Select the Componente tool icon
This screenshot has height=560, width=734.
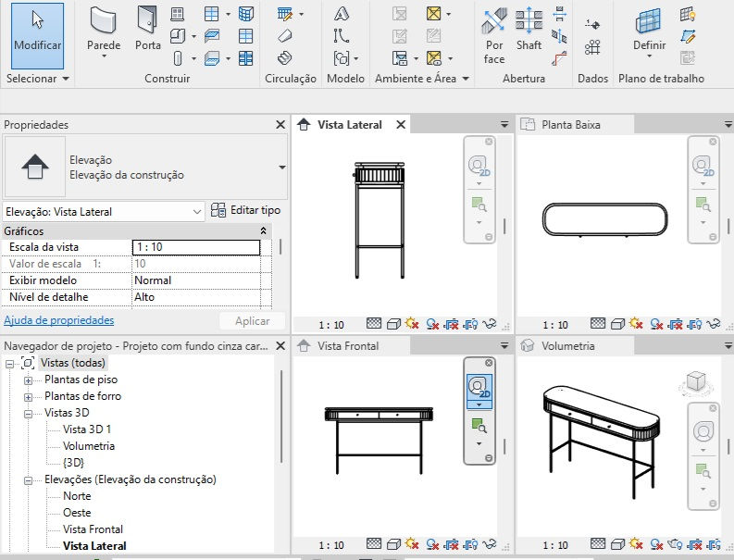click(x=178, y=36)
